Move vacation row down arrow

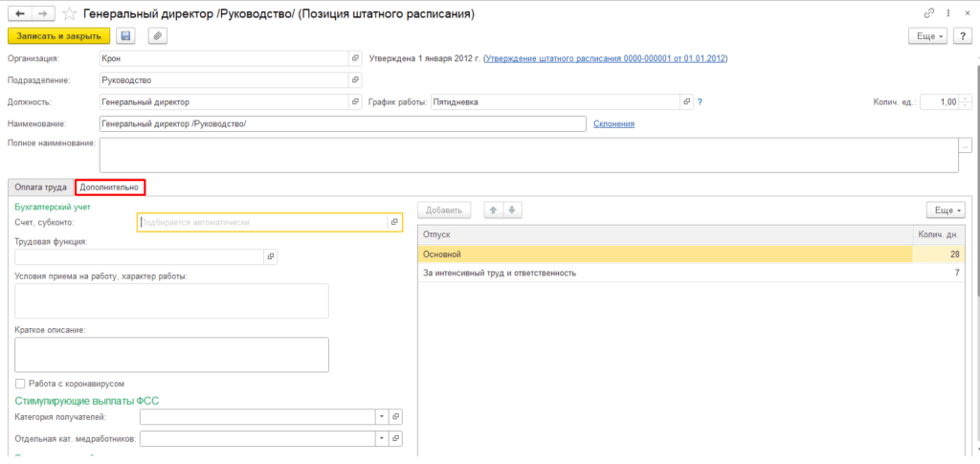(512, 210)
